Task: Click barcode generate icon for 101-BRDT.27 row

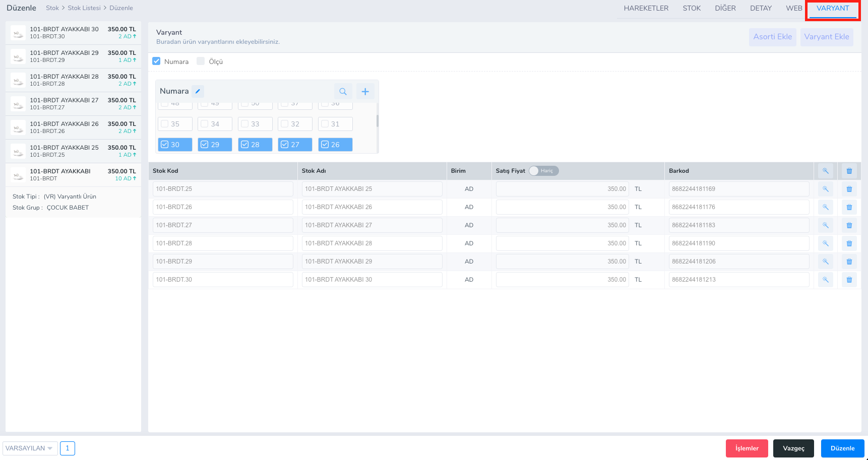Action: tap(825, 225)
